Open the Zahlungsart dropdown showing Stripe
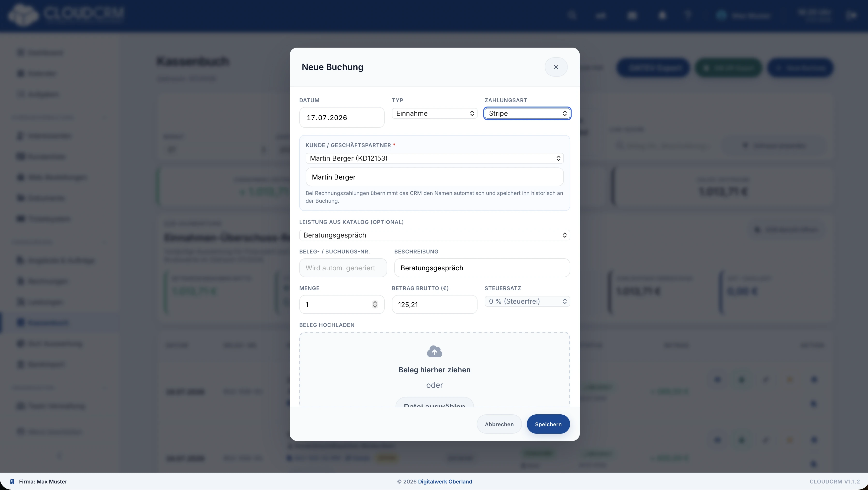 [x=527, y=113]
